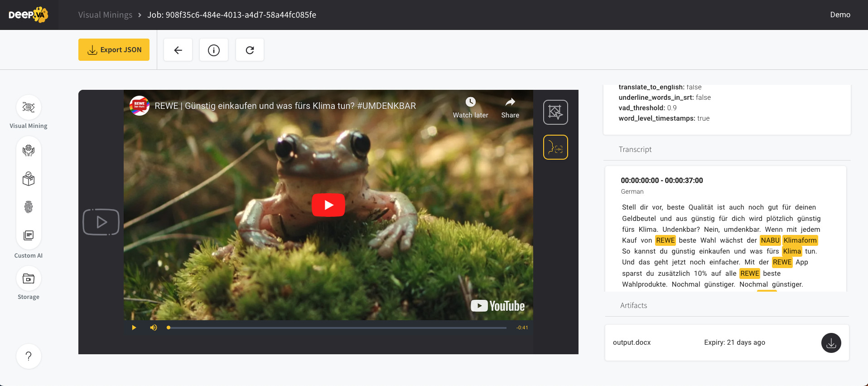
Task: Click the Artifacts section header
Action: click(633, 305)
